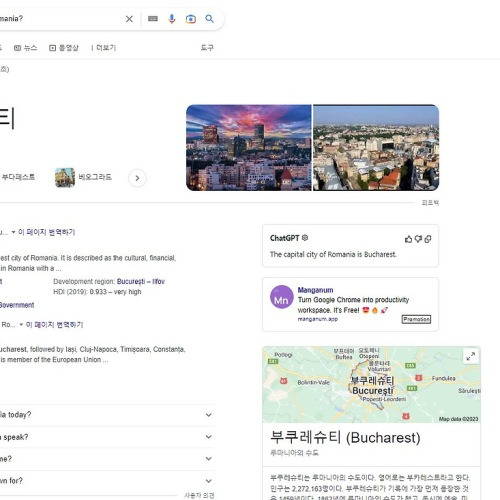Click inside the search query field
This screenshot has height=500, width=500.
[60, 19]
